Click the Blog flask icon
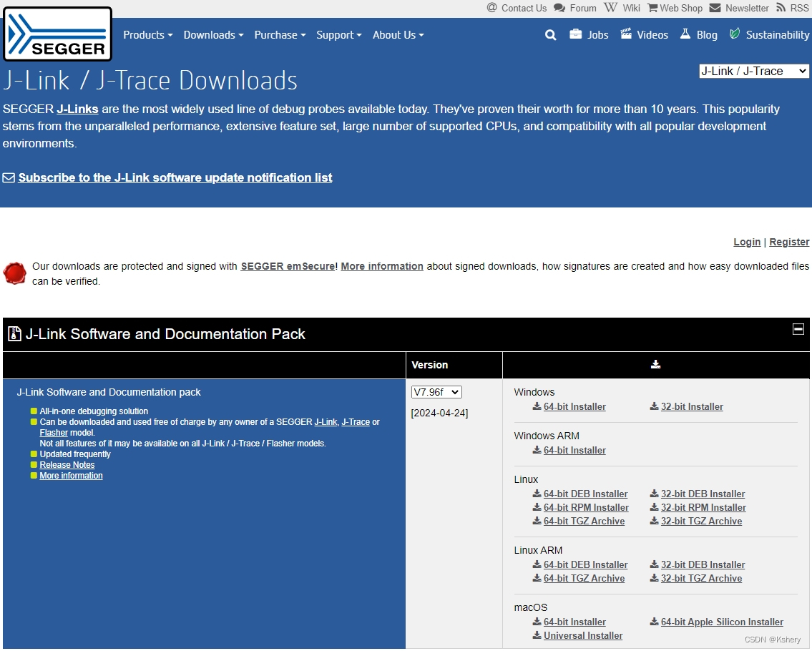Viewport: 812px width, 651px height. tap(685, 34)
